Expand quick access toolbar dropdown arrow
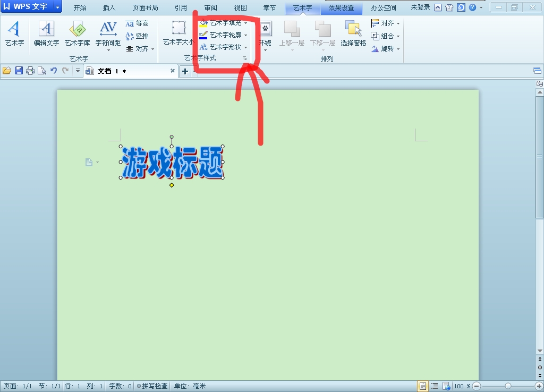The width and height of the screenshot is (544, 392). (x=78, y=71)
